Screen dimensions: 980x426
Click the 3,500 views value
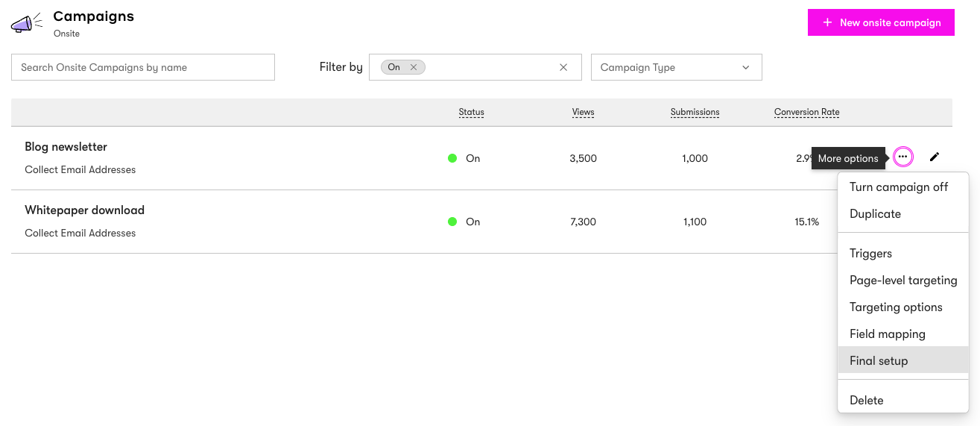pyautogui.click(x=583, y=158)
